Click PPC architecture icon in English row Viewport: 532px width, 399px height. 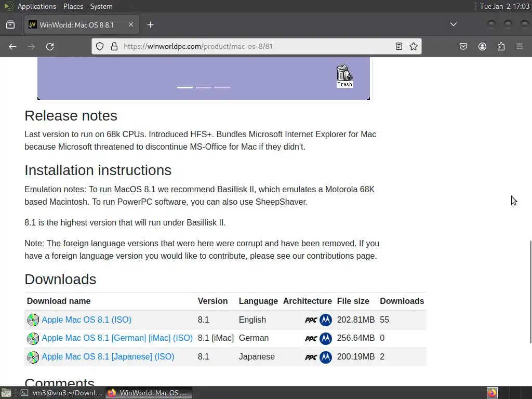pyautogui.click(x=311, y=320)
